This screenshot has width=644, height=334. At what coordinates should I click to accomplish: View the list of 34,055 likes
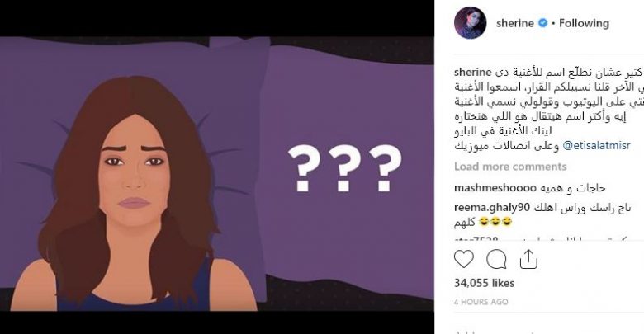(x=484, y=283)
